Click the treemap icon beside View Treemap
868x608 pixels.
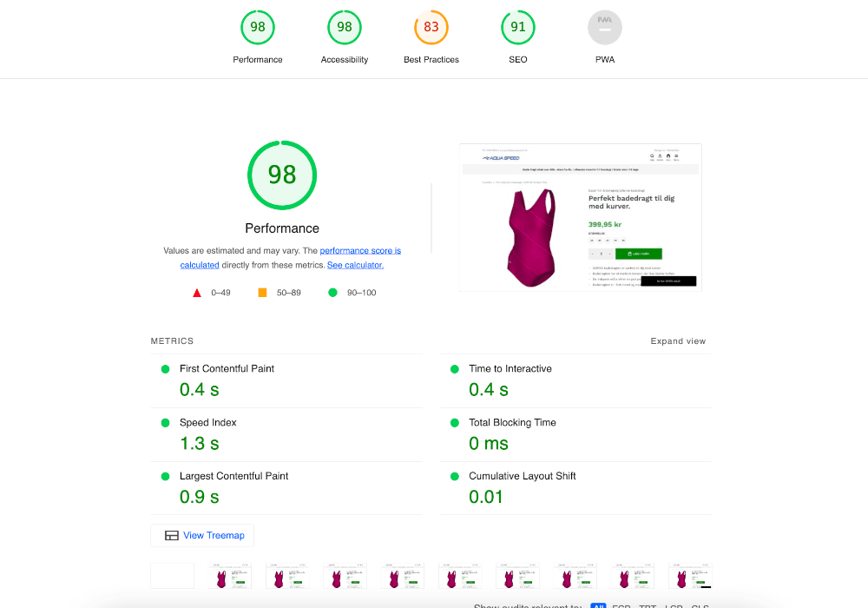pyautogui.click(x=172, y=536)
